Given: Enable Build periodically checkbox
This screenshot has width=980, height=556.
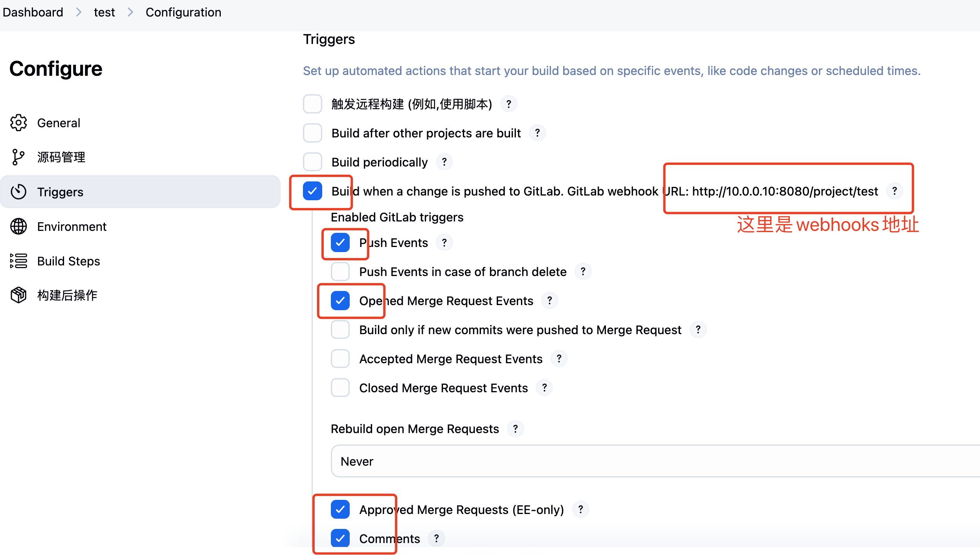Looking at the screenshot, I should [x=313, y=162].
